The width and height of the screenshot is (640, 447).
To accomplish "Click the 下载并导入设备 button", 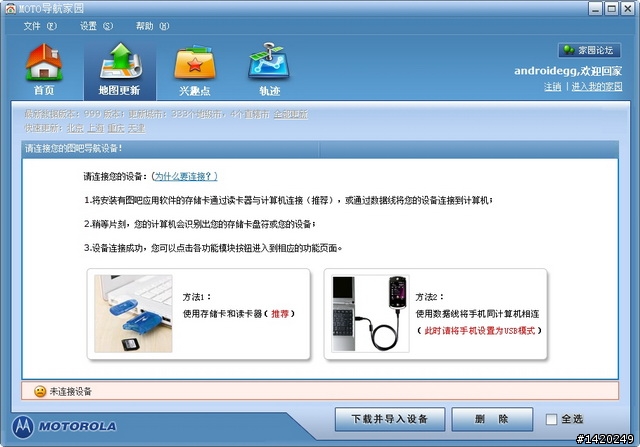I will [x=390, y=419].
